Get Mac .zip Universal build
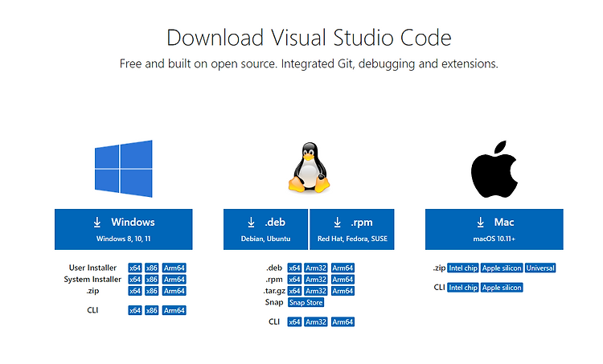Screen dimensions: 603x364 point(540,268)
